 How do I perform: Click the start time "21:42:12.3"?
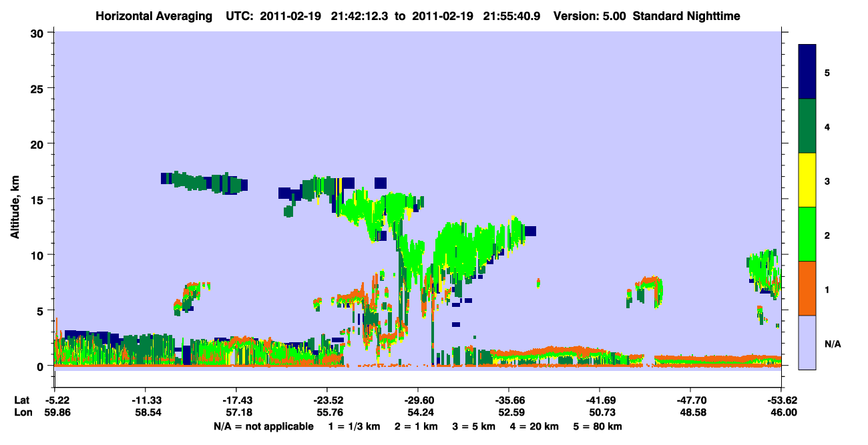click(x=361, y=15)
